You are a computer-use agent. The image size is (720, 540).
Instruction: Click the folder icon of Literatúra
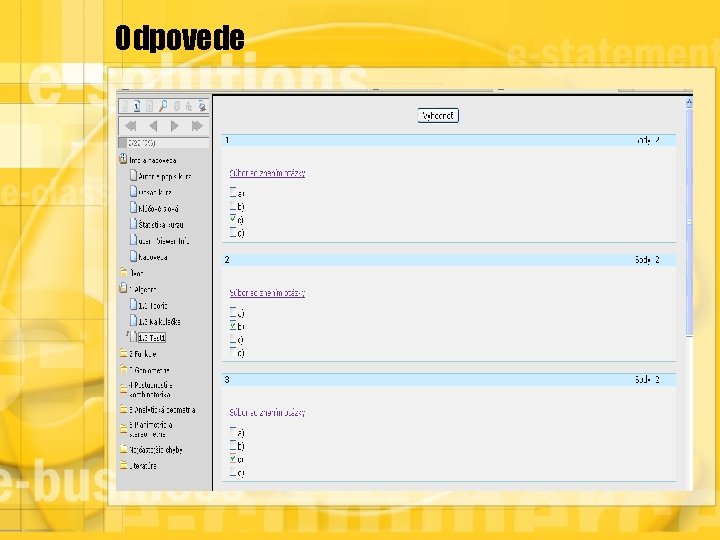tap(124, 465)
